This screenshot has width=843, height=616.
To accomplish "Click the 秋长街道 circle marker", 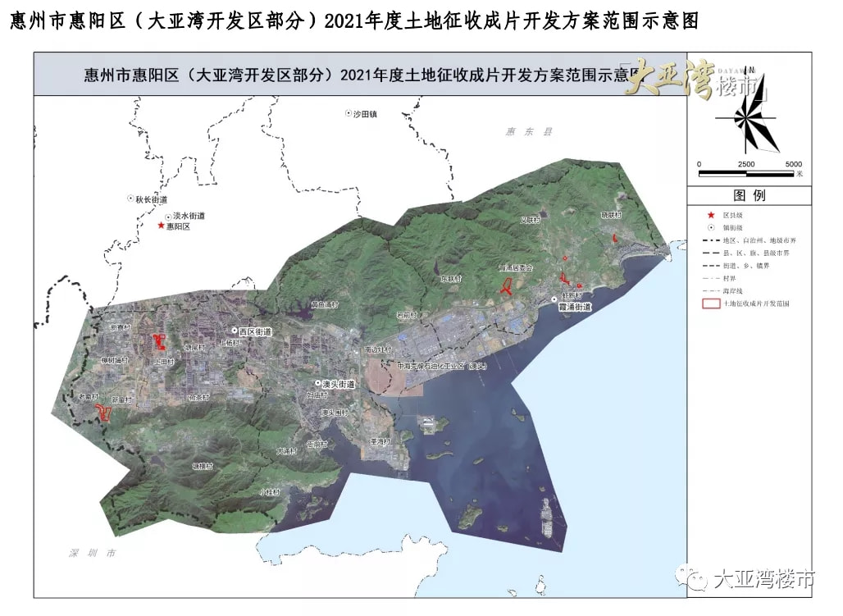I will coord(130,199).
